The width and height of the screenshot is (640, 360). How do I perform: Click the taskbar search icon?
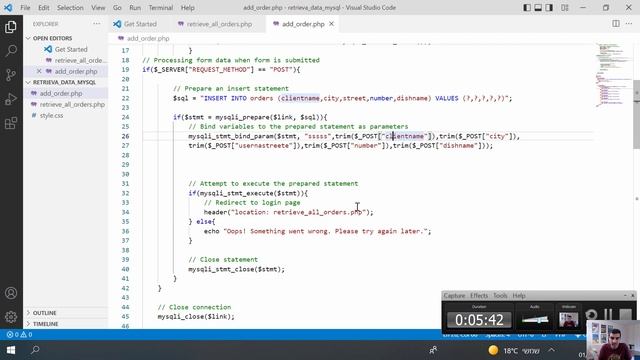point(35,350)
